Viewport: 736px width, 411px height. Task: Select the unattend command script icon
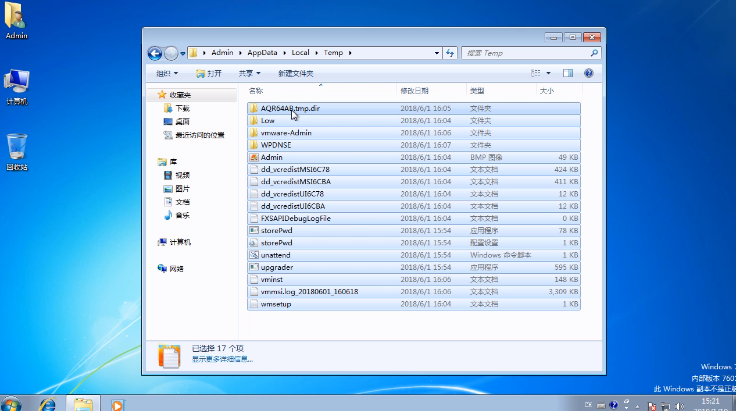tap(254, 255)
